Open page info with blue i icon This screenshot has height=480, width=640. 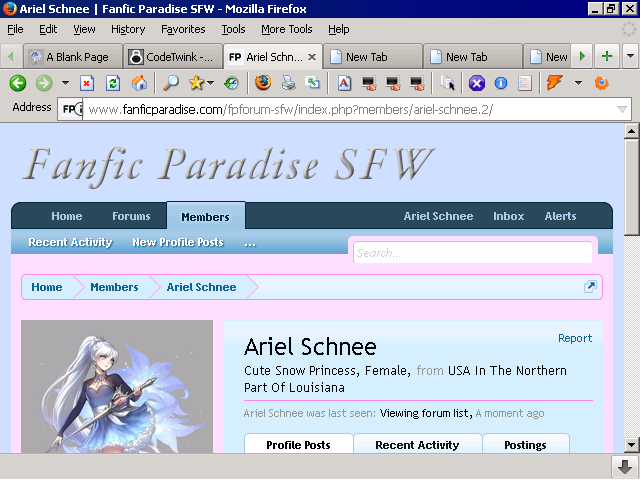click(501, 83)
